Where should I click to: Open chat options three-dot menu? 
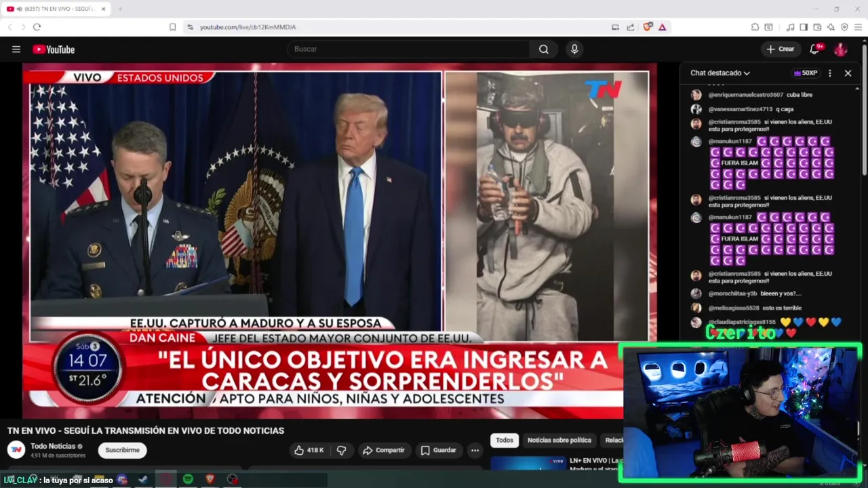(x=830, y=73)
